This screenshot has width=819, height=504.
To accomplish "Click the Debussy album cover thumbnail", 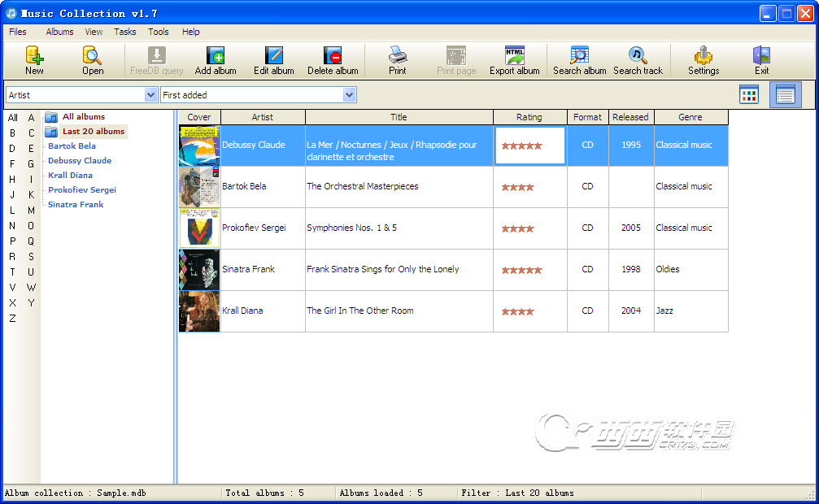I will [199, 146].
